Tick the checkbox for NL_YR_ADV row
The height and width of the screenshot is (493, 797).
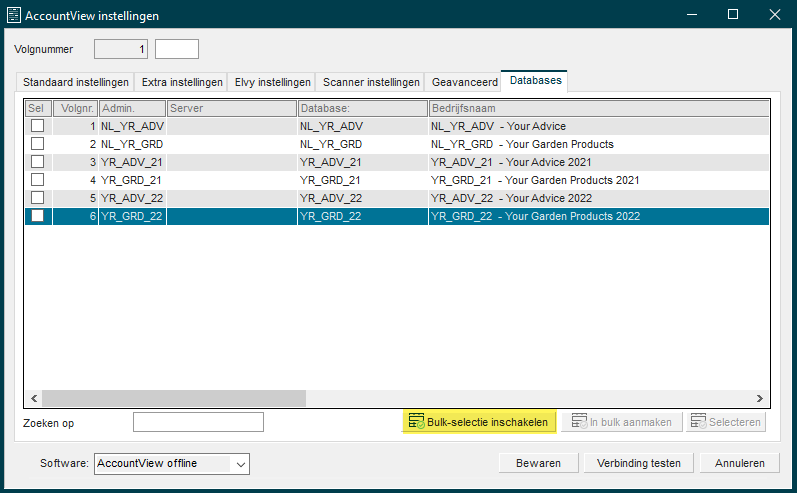tap(38, 126)
